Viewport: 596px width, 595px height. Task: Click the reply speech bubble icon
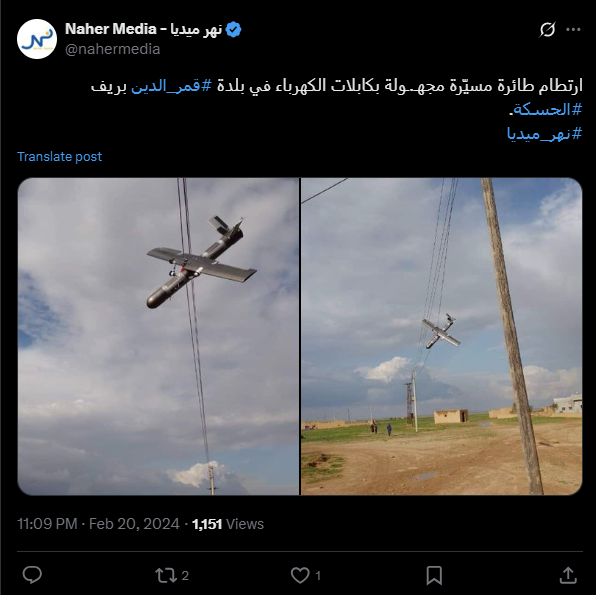click(32, 574)
